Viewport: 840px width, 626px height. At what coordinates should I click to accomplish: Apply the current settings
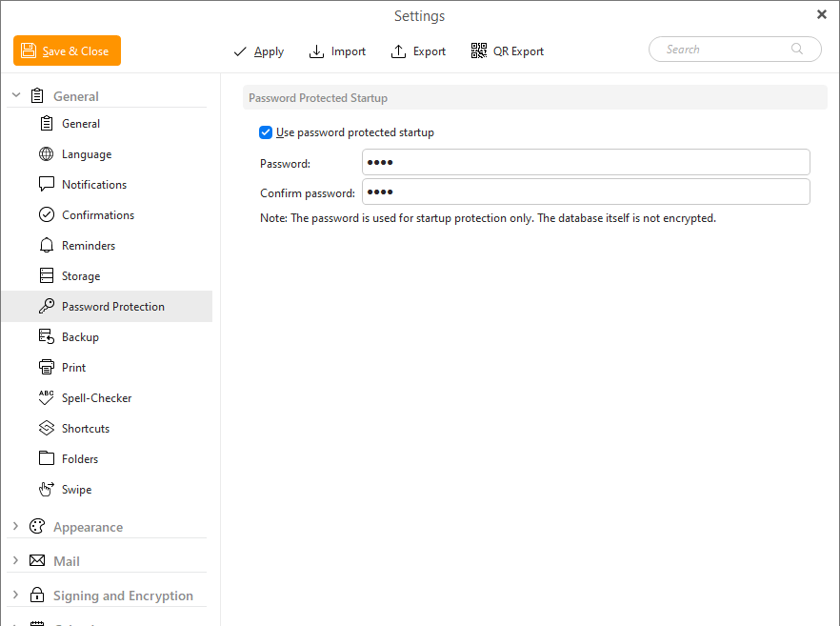pos(259,51)
